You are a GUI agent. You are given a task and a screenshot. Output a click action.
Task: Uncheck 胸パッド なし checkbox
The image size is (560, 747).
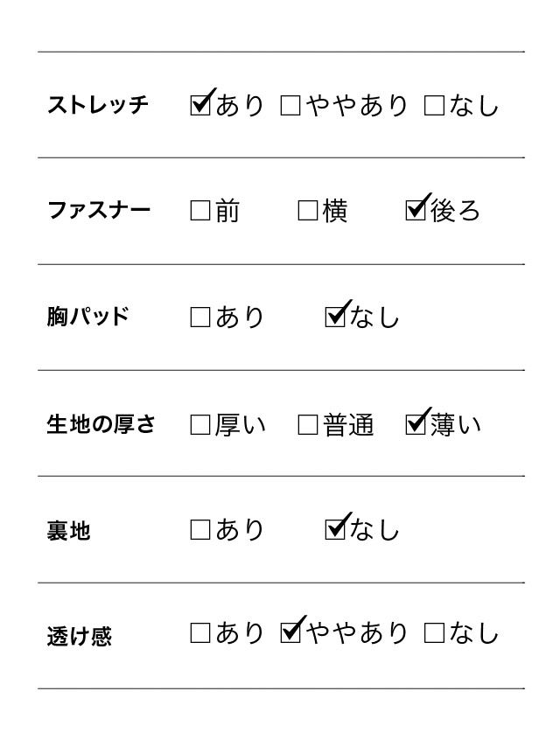coord(334,318)
